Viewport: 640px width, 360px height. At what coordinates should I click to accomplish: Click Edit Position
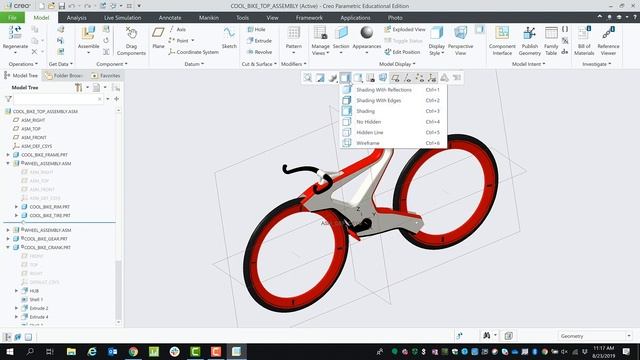click(402, 52)
